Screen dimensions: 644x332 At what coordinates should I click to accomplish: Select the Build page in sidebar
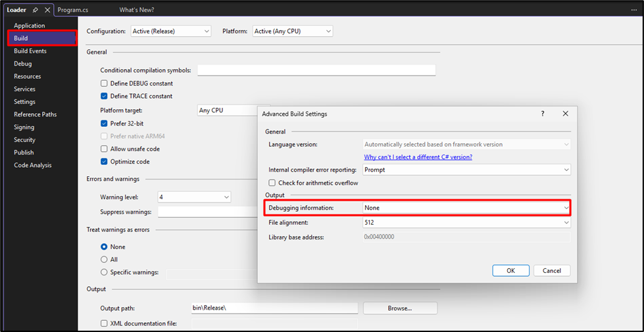(42, 38)
